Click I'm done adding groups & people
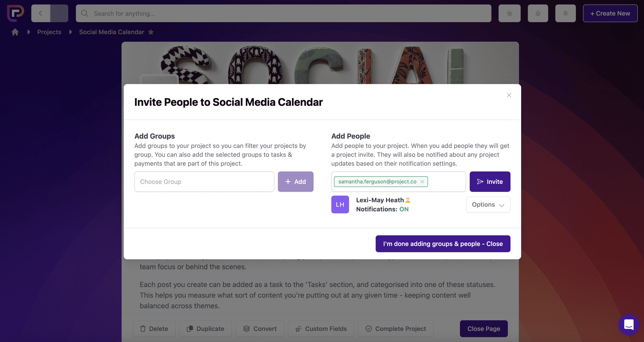644x342 pixels. (443, 244)
